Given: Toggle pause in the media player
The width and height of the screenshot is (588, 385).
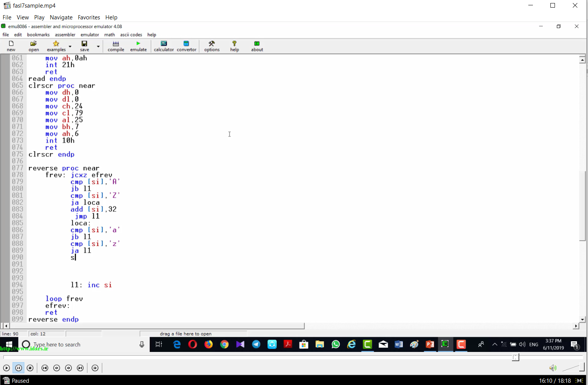Looking at the screenshot, I should [18, 368].
